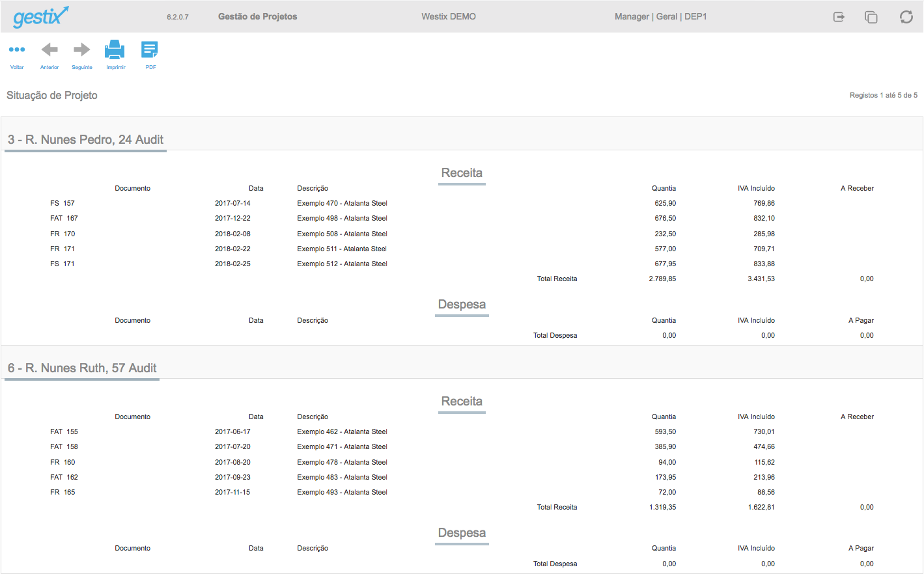Click the gestix logo
Image resolution: width=924 pixels, height=574 pixels.
(x=40, y=16)
